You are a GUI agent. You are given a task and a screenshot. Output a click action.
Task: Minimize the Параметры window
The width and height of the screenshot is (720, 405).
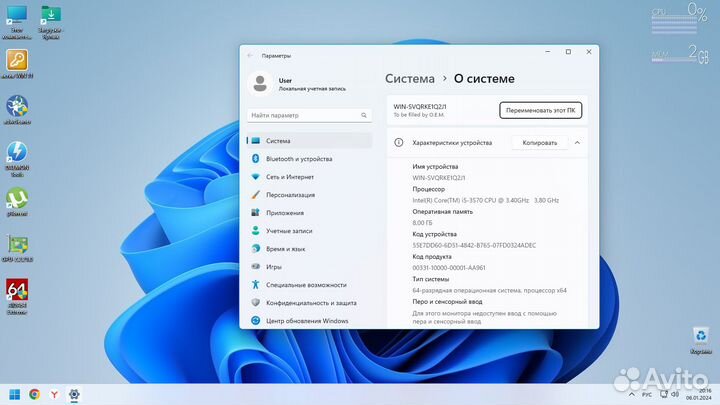click(x=547, y=52)
